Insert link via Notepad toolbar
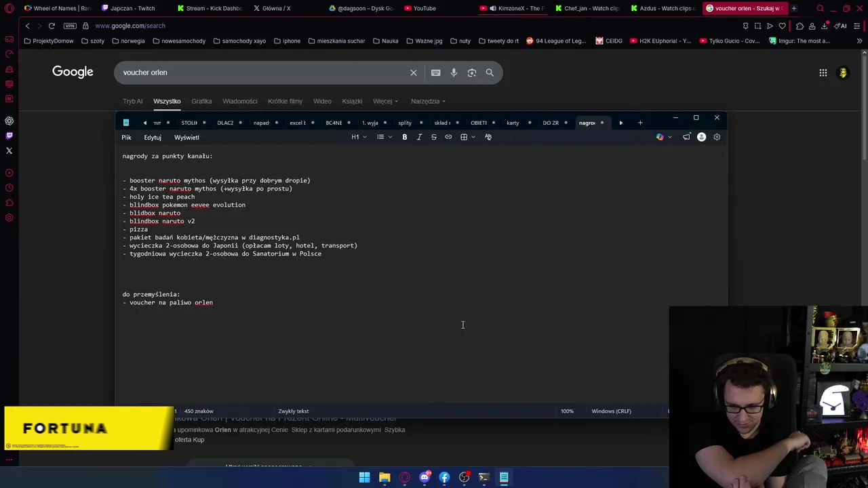The image size is (868, 488). (x=448, y=137)
